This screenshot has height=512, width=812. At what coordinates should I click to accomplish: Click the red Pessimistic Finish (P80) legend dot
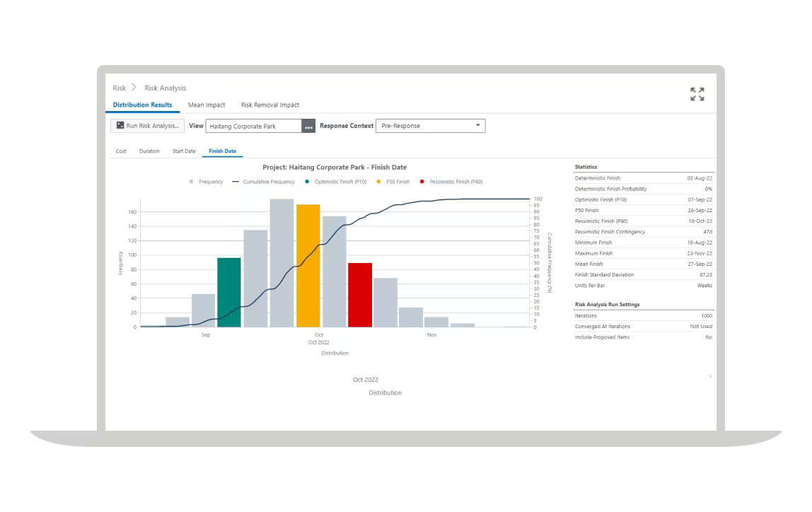point(422,182)
